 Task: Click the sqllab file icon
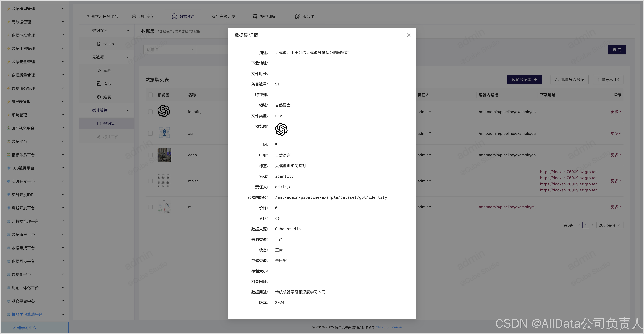(x=99, y=44)
